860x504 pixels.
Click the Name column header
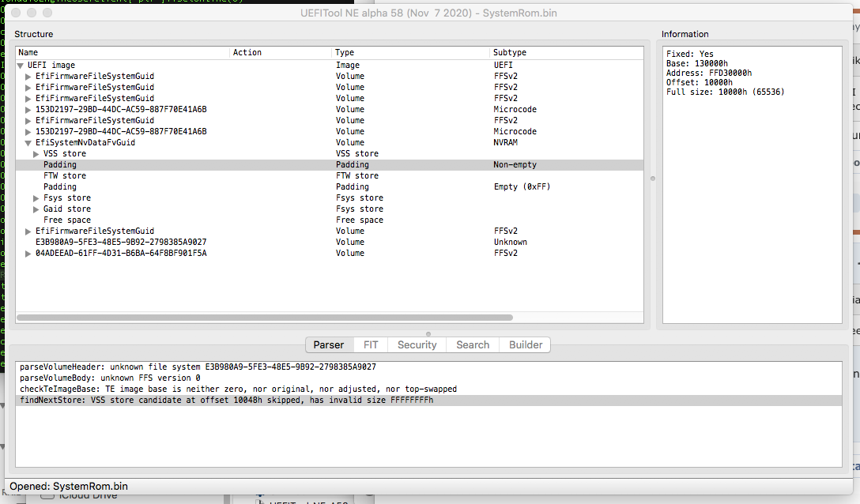tap(123, 53)
